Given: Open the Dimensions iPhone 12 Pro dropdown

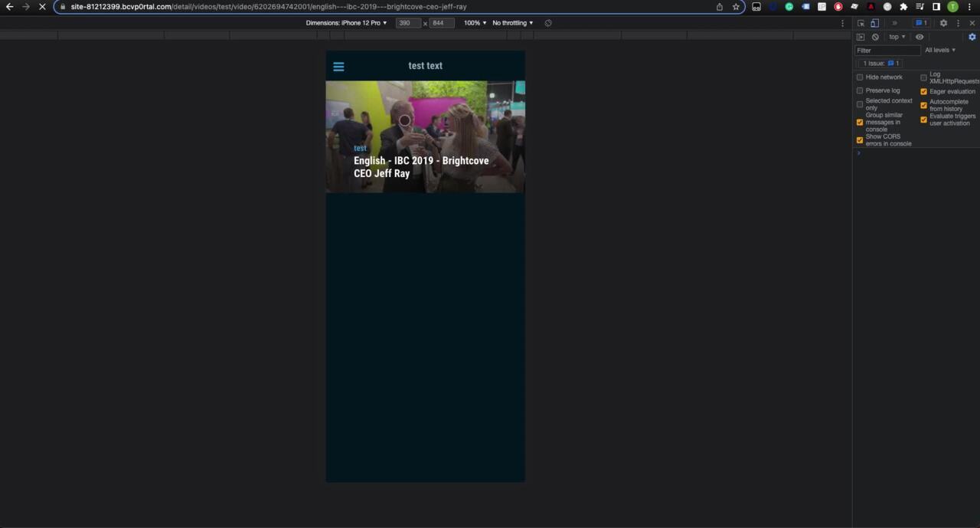Looking at the screenshot, I should [347, 23].
